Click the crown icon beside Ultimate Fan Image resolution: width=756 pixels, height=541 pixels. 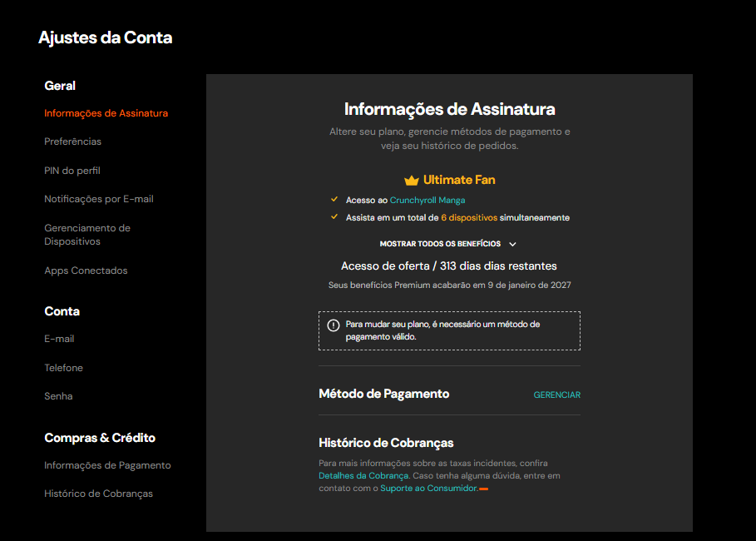coord(411,179)
